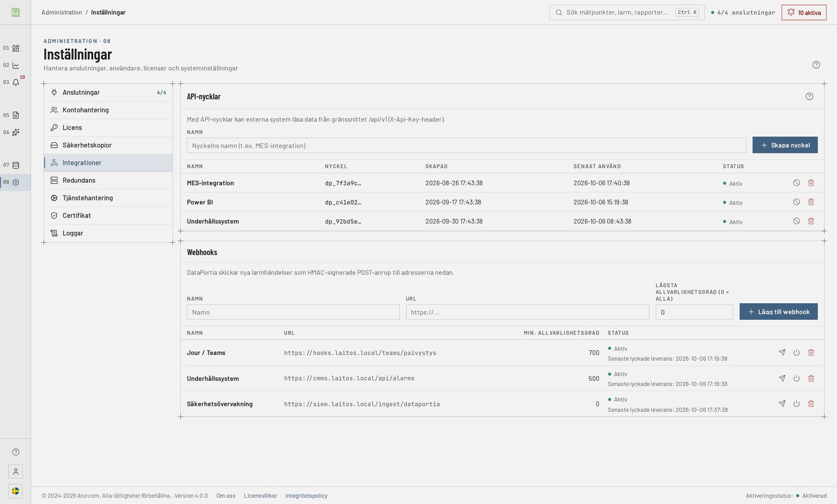Click Skapa nyckel button
Screen dimensions: 837x504
click(785, 145)
